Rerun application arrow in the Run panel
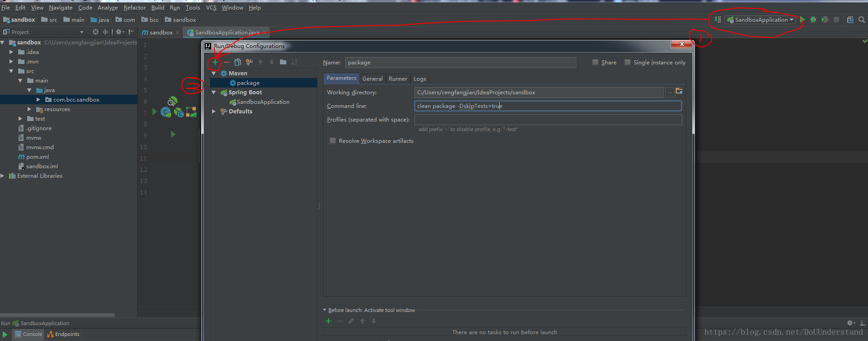 pyautogui.click(x=5, y=334)
